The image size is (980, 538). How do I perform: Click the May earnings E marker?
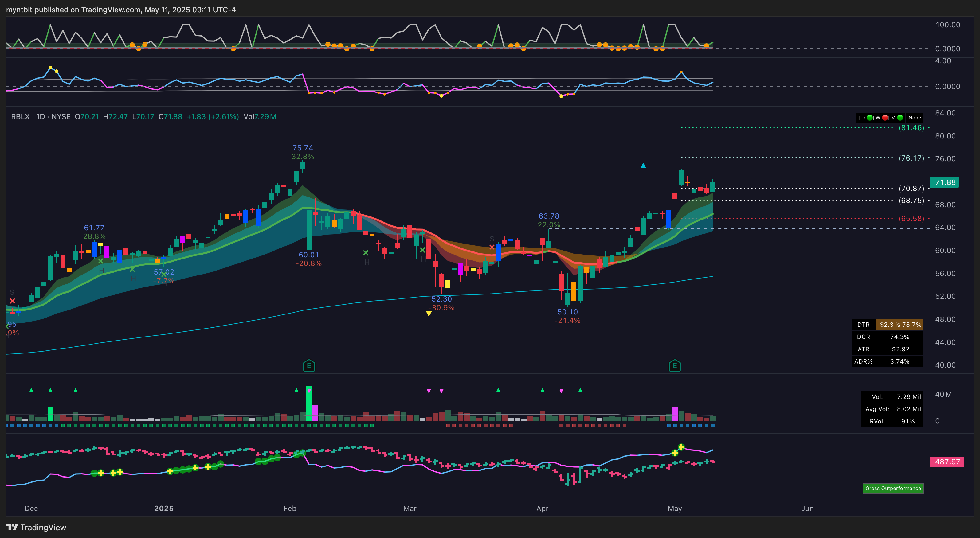(x=675, y=366)
